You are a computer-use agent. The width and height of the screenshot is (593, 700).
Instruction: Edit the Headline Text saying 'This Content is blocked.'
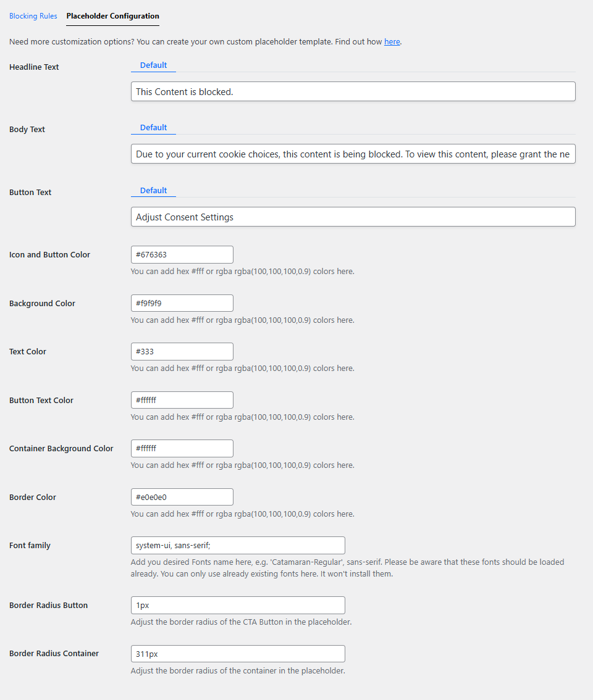(353, 91)
